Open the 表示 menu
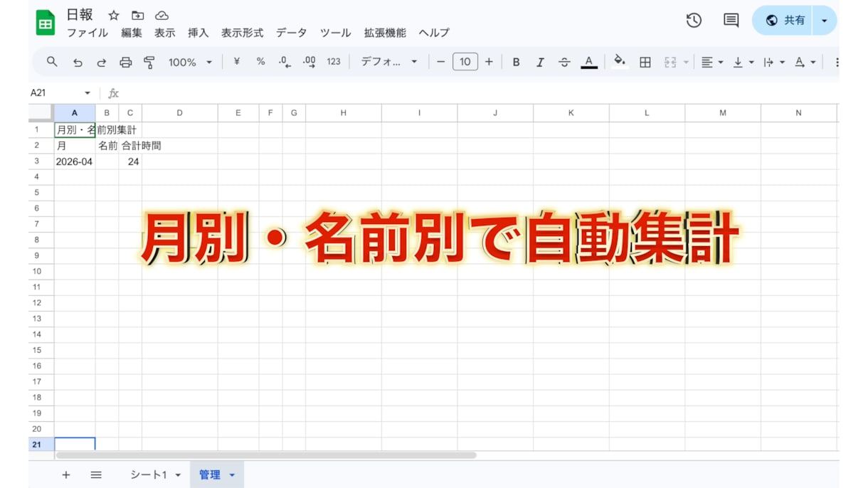Screen dimensions: 868x488 point(165,33)
